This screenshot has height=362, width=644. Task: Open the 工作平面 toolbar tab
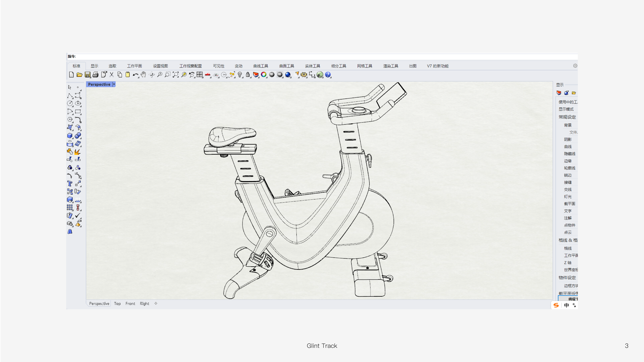[134, 66]
